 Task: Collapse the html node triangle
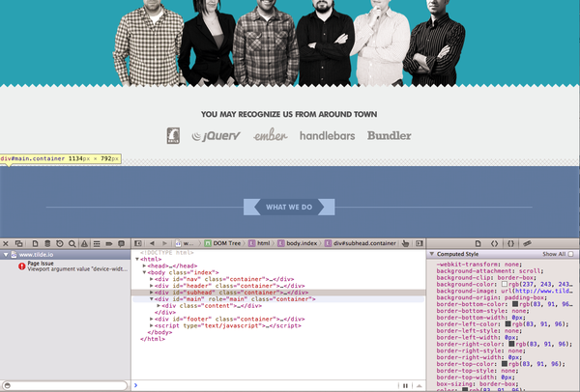137,259
